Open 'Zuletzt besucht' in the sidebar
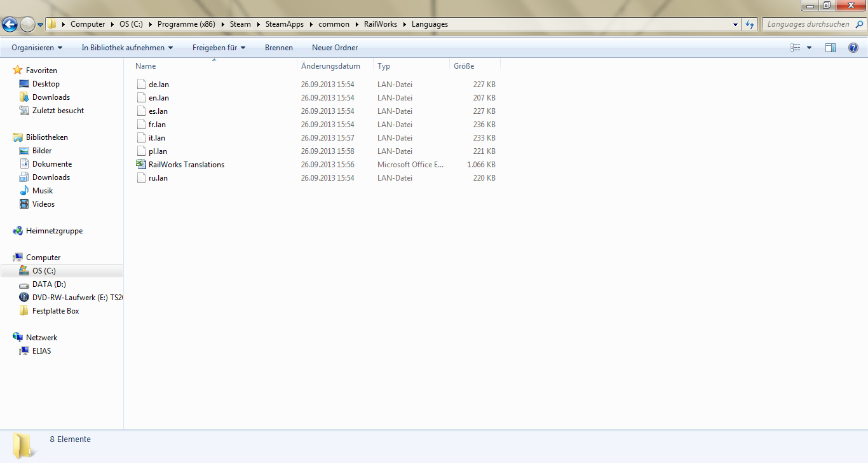The width and height of the screenshot is (868, 463). tap(58, 111)
